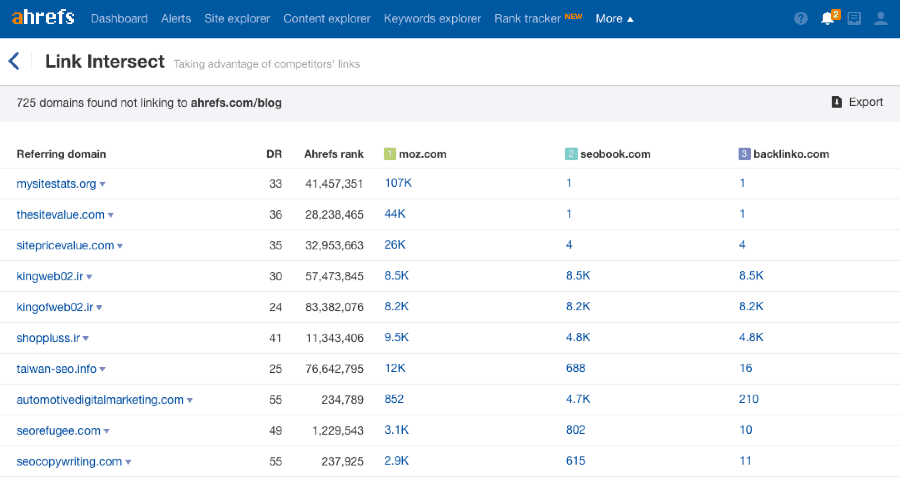900x482 pixels.
Task: Open the help question mark icon
Action: point(801,19)
